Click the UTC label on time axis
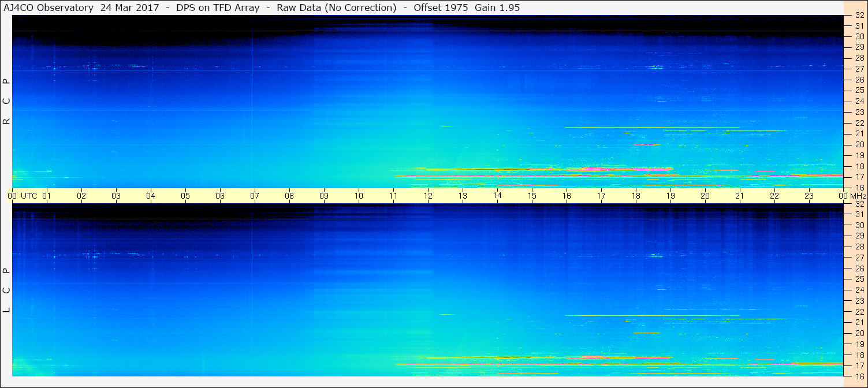Screen dimensions: 868x388 point(29,196)
